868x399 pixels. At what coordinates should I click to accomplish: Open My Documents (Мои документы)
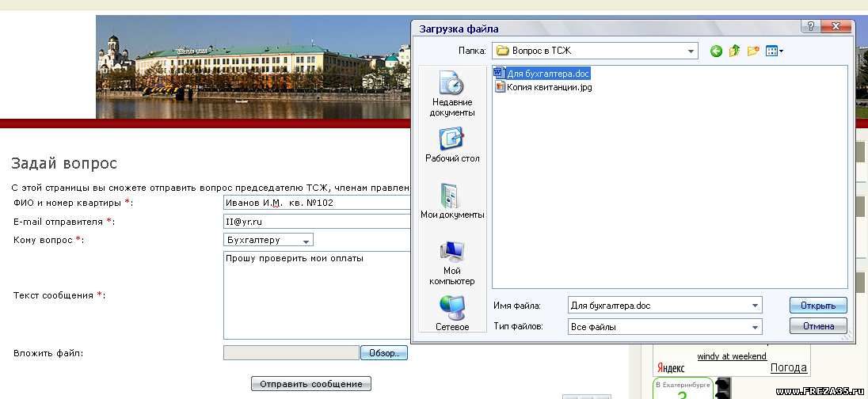click(x=452, y=201)
